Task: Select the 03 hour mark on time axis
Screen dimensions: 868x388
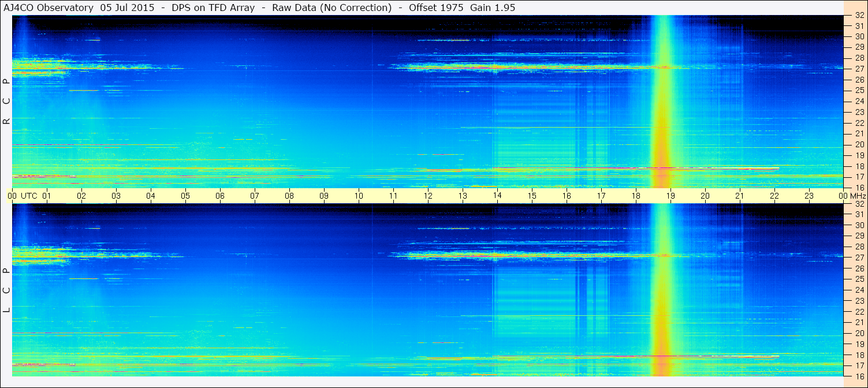Action: point(116,196)
